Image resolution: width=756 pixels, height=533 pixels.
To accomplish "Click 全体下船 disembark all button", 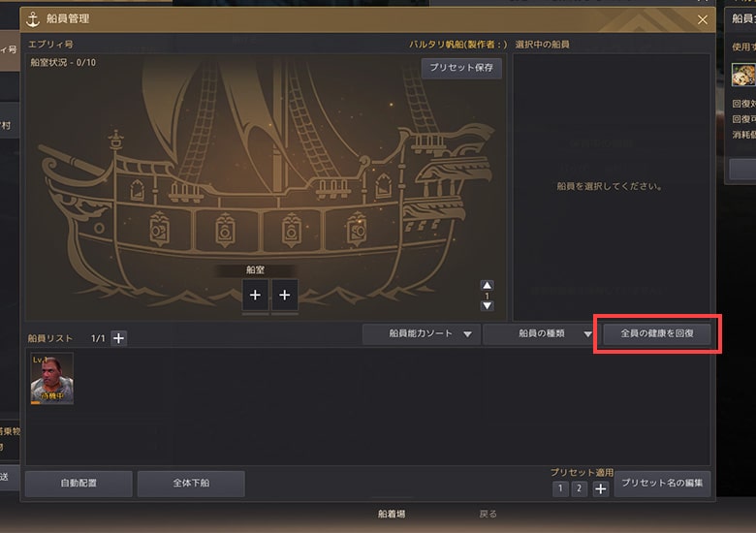I will tap(191, 484).
